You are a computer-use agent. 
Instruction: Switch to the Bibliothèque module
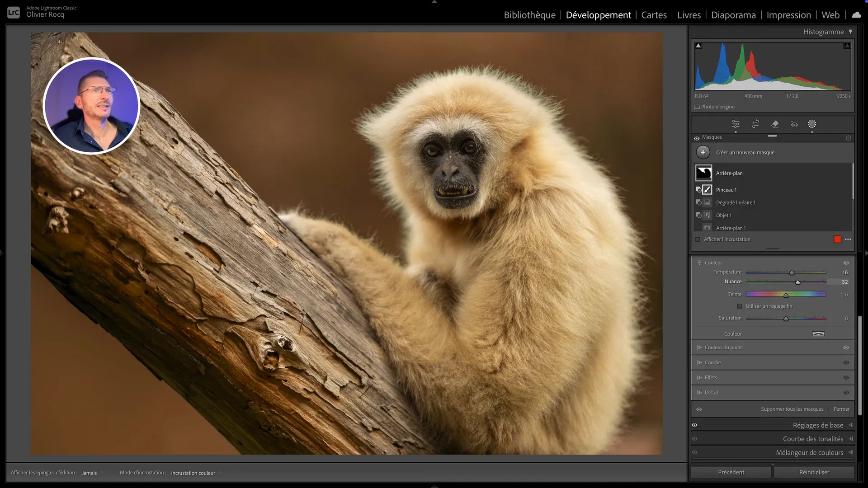[x=529, y=15]
